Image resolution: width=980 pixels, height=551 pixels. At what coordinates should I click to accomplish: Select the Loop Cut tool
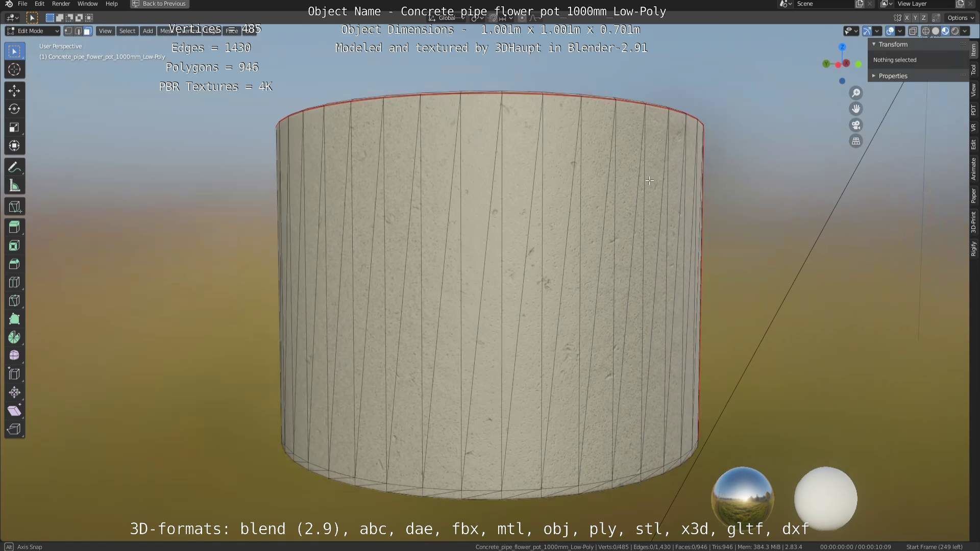point(14,282)
